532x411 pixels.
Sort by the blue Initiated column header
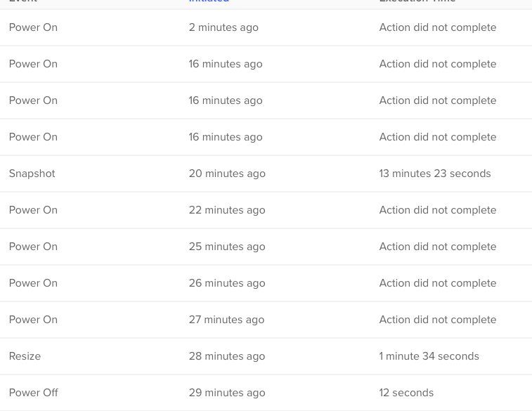pos(209,2)
